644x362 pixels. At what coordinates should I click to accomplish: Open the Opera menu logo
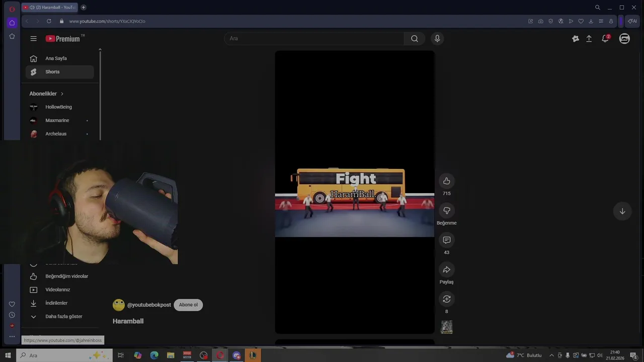point(12,9)
